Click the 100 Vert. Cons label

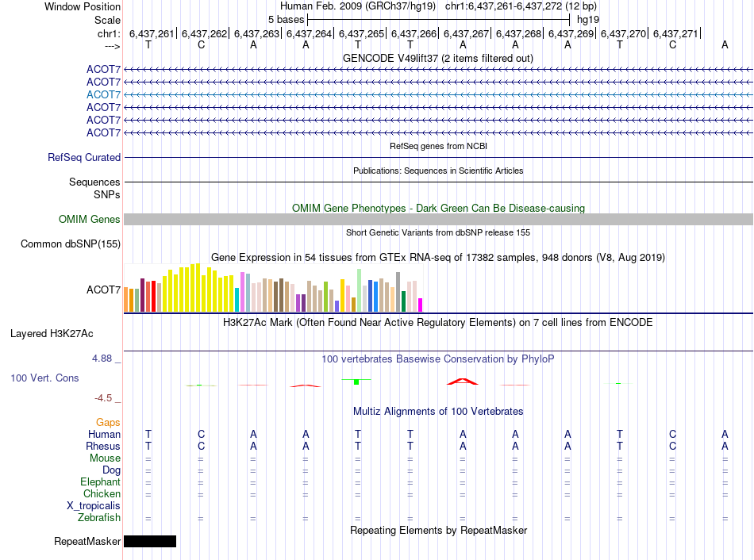[x=44, y=378]
